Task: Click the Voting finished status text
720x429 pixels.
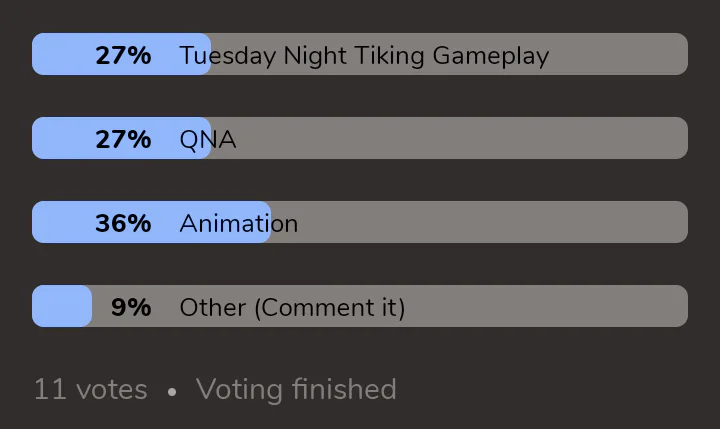Action: point(296,389)
